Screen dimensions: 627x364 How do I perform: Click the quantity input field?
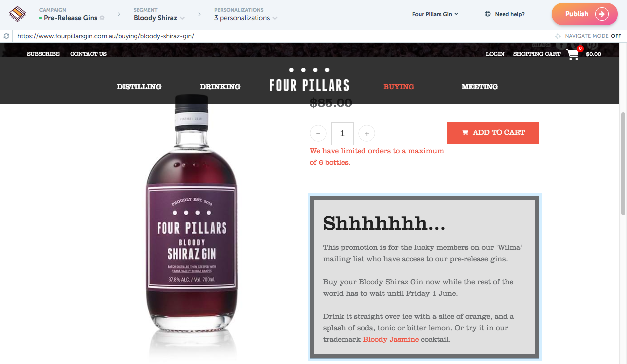342,134
